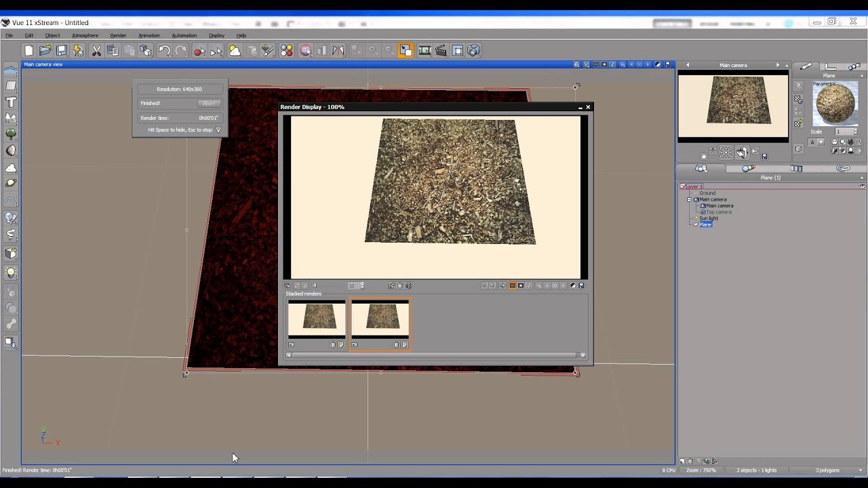868x488 pixels.
Task: Click the Abort button in the render status panel
Action: [x=209, y=104]
